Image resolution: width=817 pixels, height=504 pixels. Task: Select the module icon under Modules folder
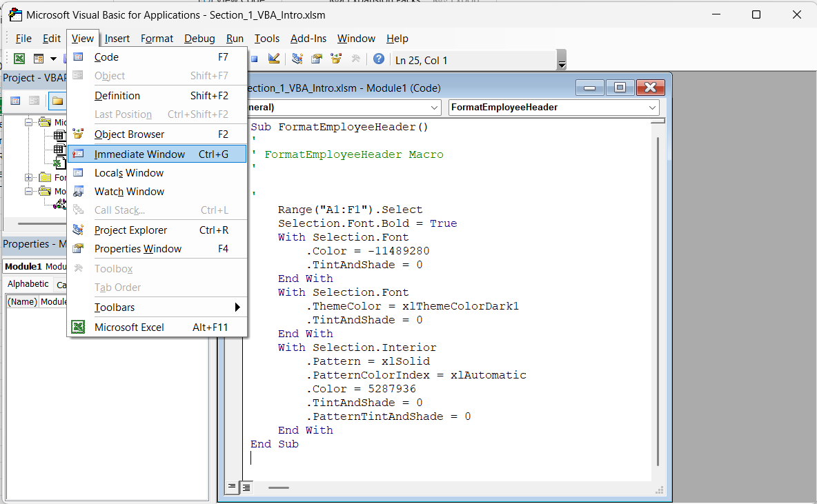(61, 204)
